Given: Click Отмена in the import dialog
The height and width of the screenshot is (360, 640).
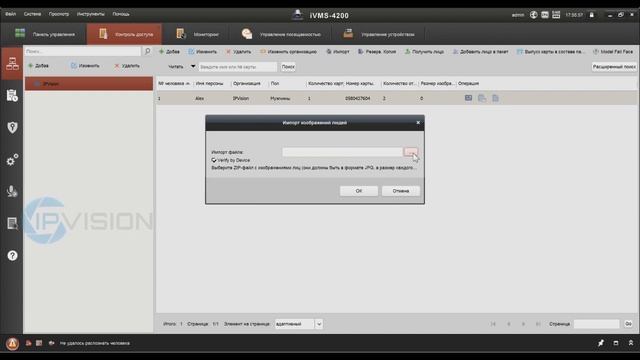Looking at the screenshot, I should click(400, 191).
